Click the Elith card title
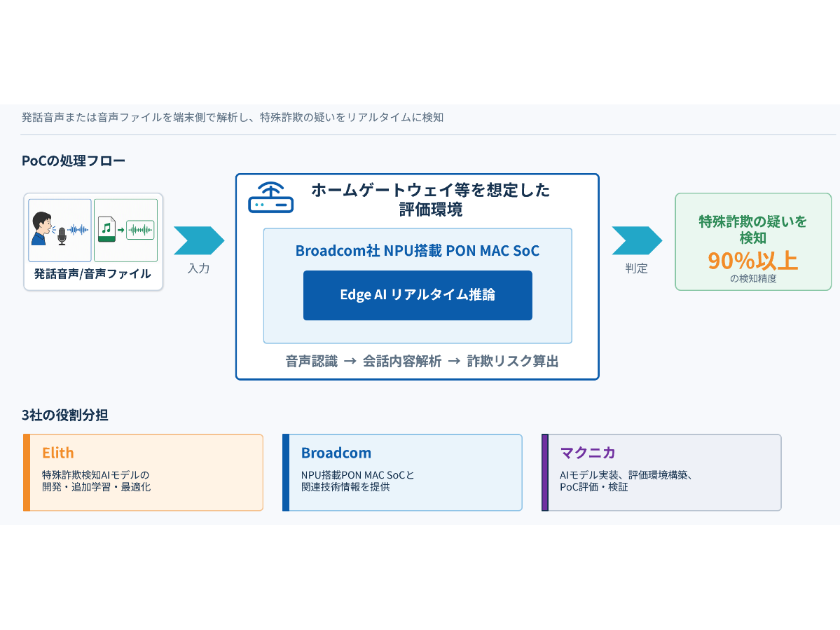The width and height of the screenshot is (840, 630). pyautogui.click(x=58, y=453)
